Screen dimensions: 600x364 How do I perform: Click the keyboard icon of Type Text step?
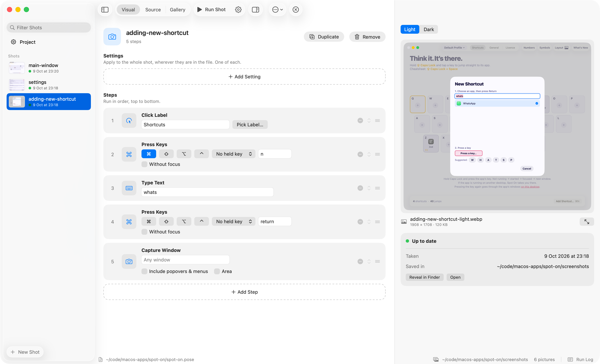(x=129, y=188)
